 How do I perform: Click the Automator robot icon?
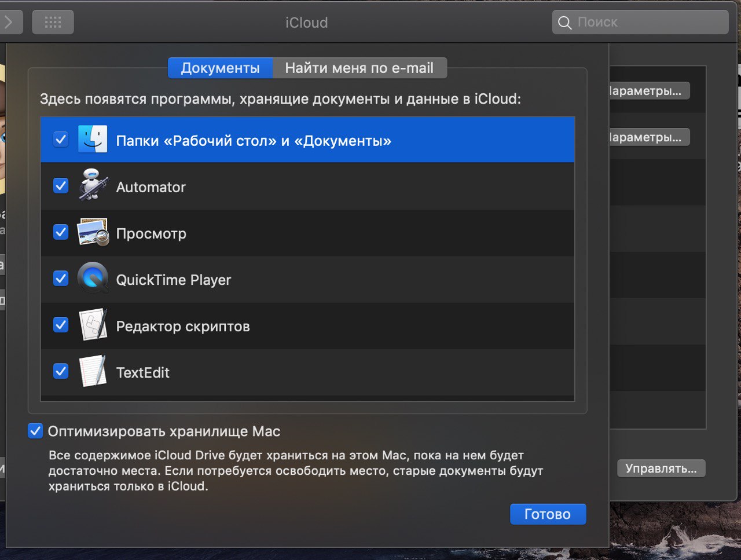[x=93, y=185]
